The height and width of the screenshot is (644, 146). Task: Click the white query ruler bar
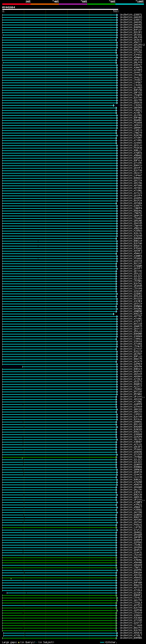60,9
